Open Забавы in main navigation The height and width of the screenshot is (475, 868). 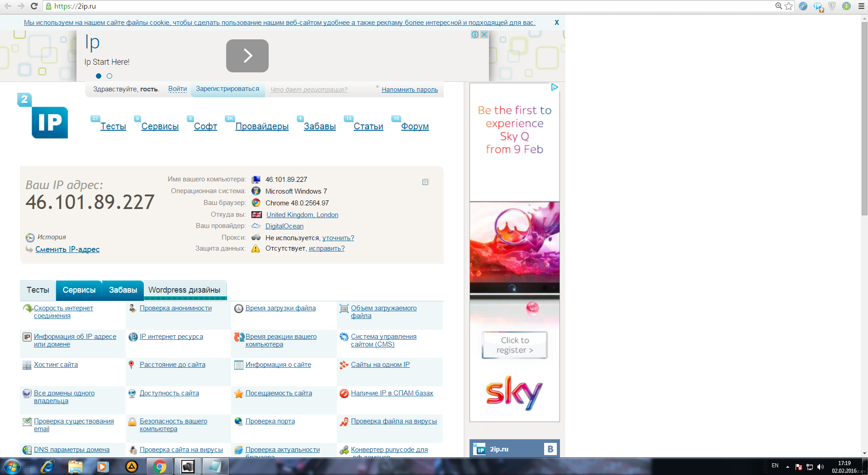click(x=320, y=126)
